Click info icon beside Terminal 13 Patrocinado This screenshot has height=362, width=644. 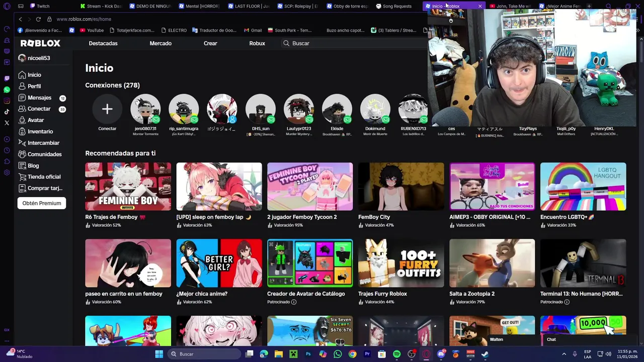(x=567, y=302)
